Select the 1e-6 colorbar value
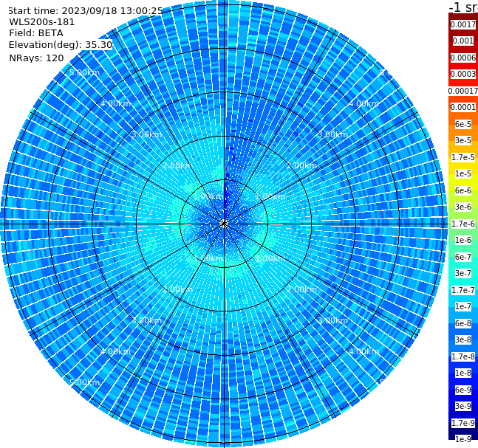 click(463, 240)
